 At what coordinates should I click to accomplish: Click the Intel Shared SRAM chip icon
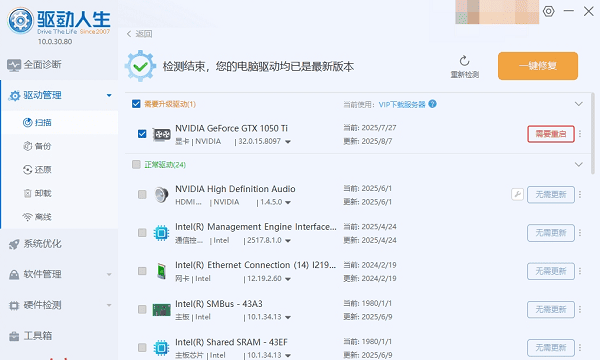pyautogui.click(x=161, y=347)
